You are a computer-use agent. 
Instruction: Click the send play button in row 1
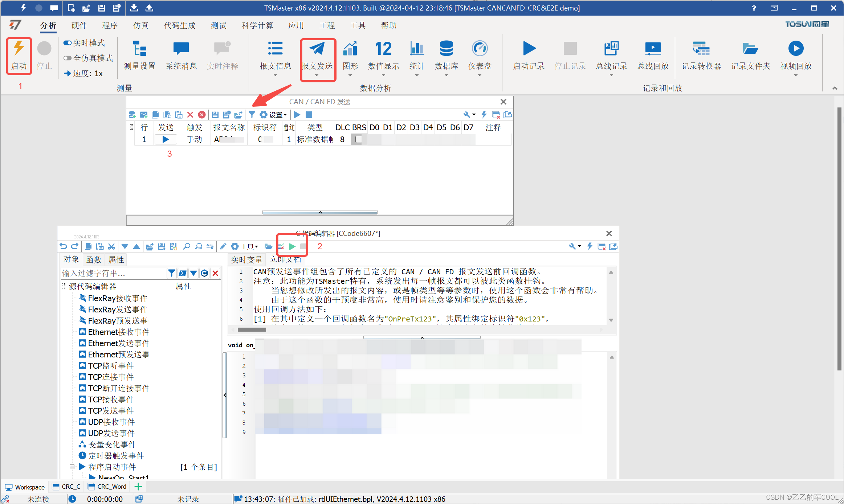[x=166, y=139]
